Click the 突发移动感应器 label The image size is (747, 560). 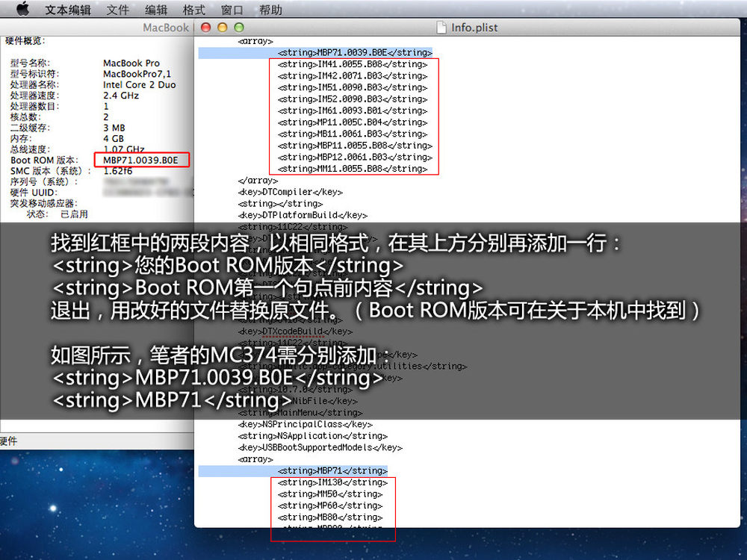[44, 203]
